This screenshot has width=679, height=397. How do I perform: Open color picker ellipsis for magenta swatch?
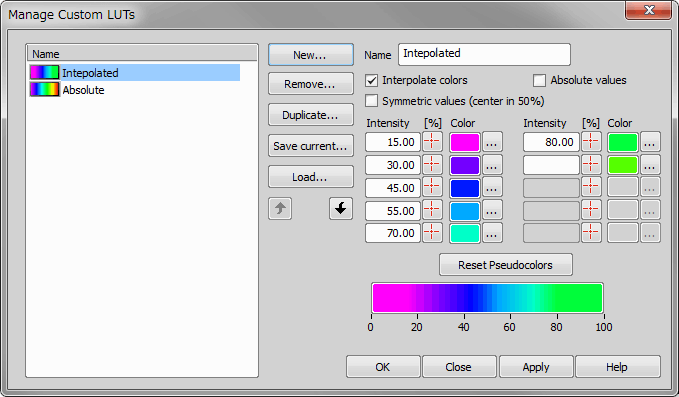pyautogui.click(x=492, y=142)
